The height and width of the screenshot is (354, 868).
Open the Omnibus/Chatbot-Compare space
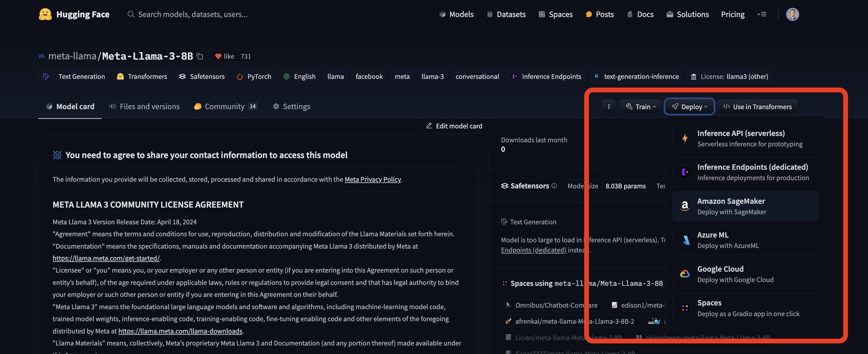coord(551,305)
